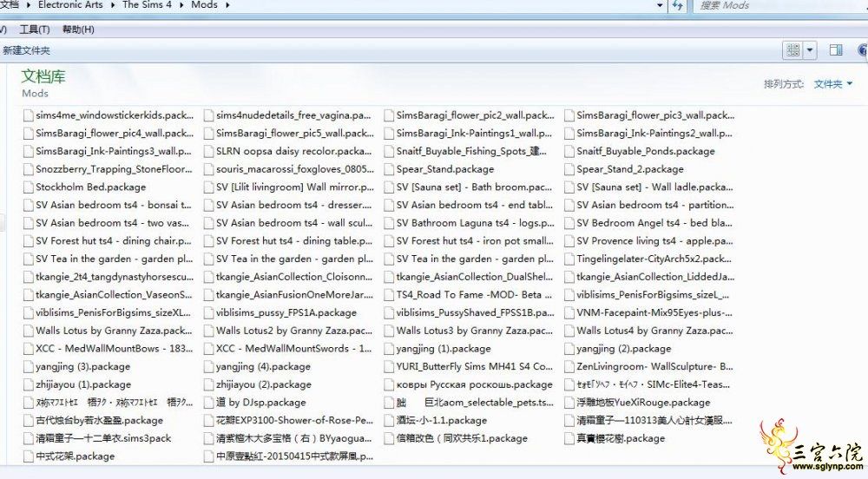The width and height of the screenshot is (868, 479).
Task: Select file name Snozzberry_Trapping_StoneFloor...
Action: tap(114, 169)
